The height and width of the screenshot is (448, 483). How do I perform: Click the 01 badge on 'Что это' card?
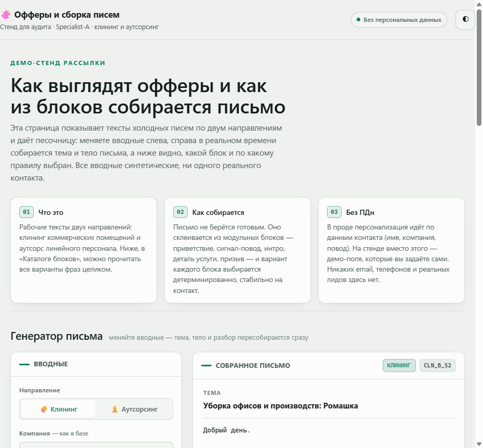(27, 212)
